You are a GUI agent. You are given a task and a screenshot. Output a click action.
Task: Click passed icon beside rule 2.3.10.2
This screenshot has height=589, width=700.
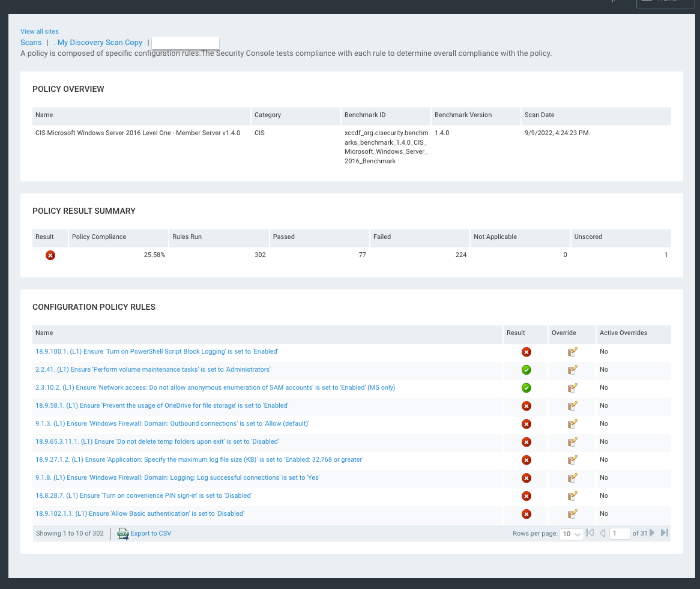(x=527, y=388)
